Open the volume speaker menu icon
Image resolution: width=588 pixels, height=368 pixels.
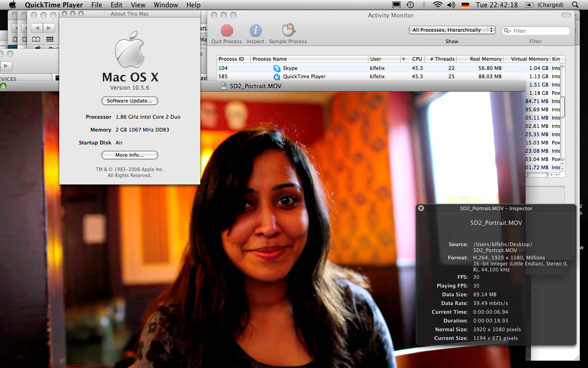pos(451,5)
